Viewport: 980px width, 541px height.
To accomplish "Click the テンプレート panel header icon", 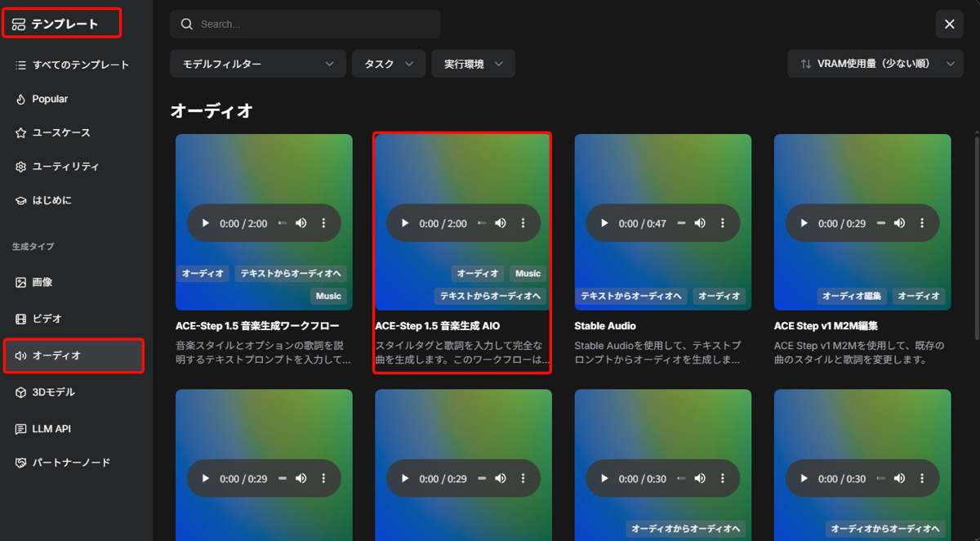I will coord(18,25).
